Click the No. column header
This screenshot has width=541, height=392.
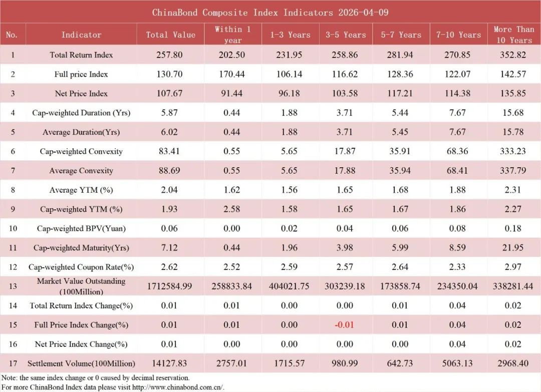[12, 35]
